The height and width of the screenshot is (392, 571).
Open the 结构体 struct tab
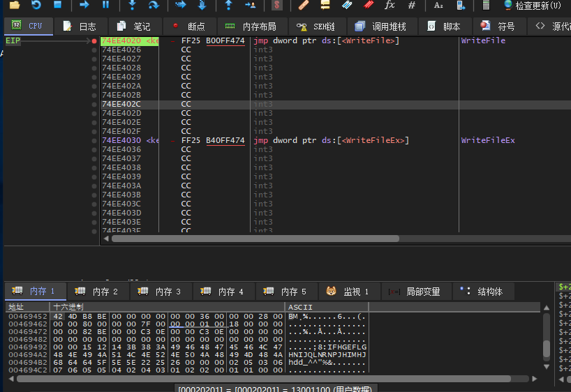tap(483, 292)
